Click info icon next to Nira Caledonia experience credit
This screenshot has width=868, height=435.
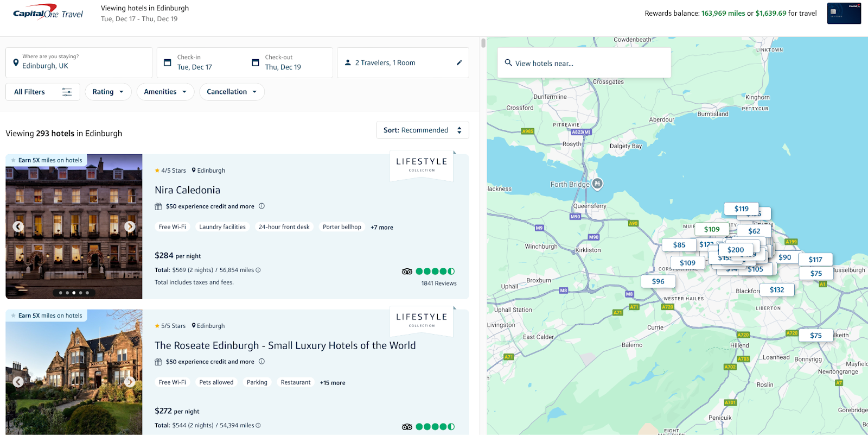tap(261, 206)
